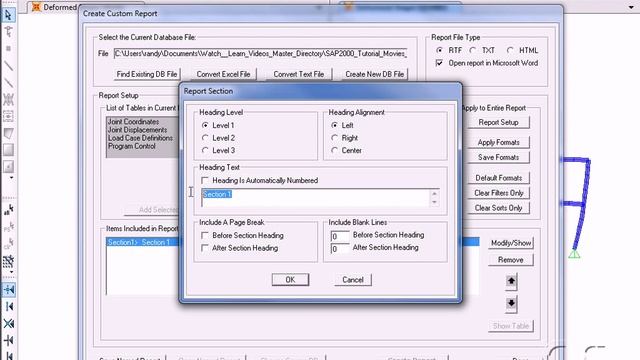Click blank lines Before Section Heading field
Image resolution: width=640 pixels, height=360 pixels.
pos(340,236)
